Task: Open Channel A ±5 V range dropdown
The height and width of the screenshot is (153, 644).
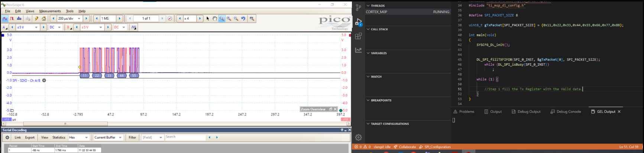Action: (x=36, y=27)
